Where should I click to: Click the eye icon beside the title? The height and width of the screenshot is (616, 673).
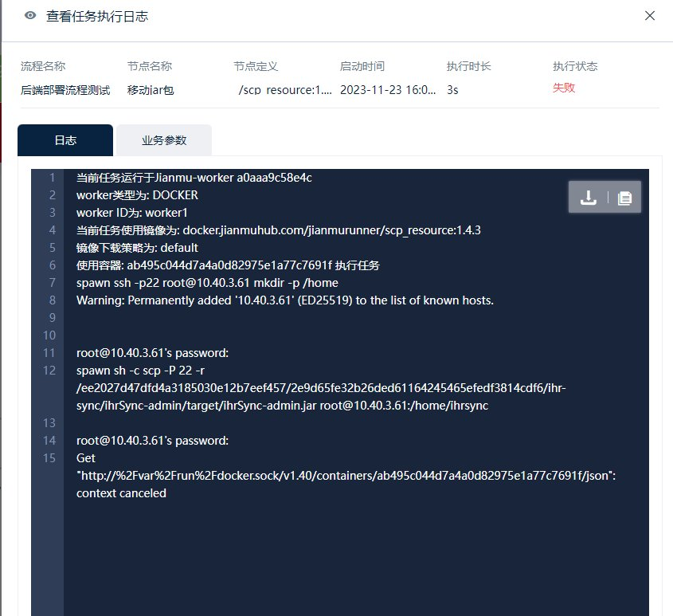pyautogui.click(x=30, y=16)
